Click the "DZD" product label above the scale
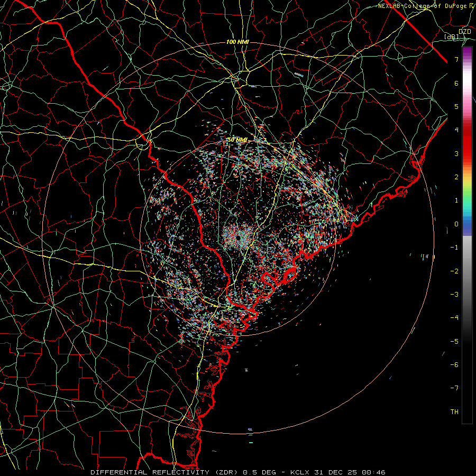The image size is (476, 476). (465, 32)
